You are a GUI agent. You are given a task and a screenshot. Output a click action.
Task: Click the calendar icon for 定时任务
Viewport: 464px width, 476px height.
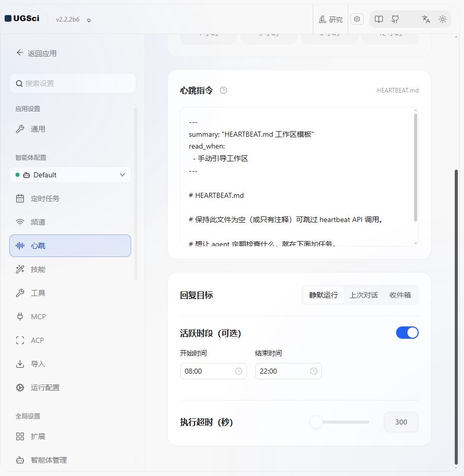tap(20, 198)
